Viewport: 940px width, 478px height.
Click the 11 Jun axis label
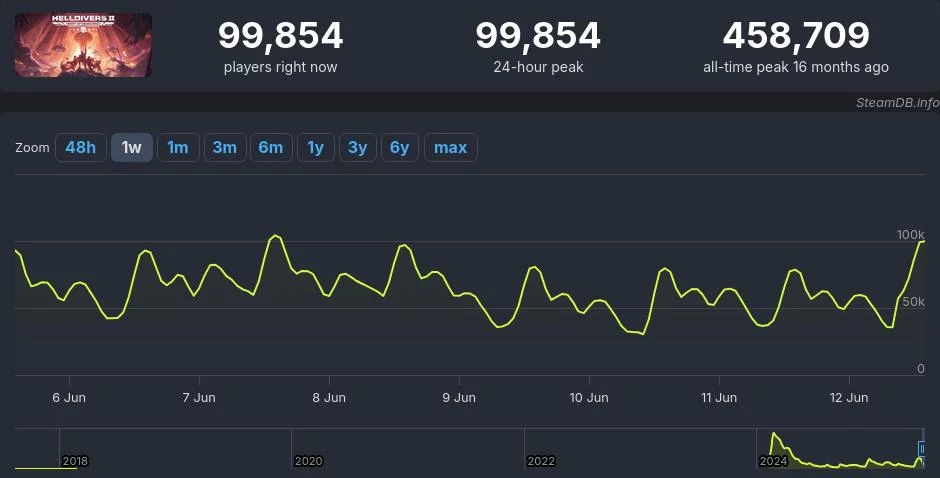pos(719,398)
